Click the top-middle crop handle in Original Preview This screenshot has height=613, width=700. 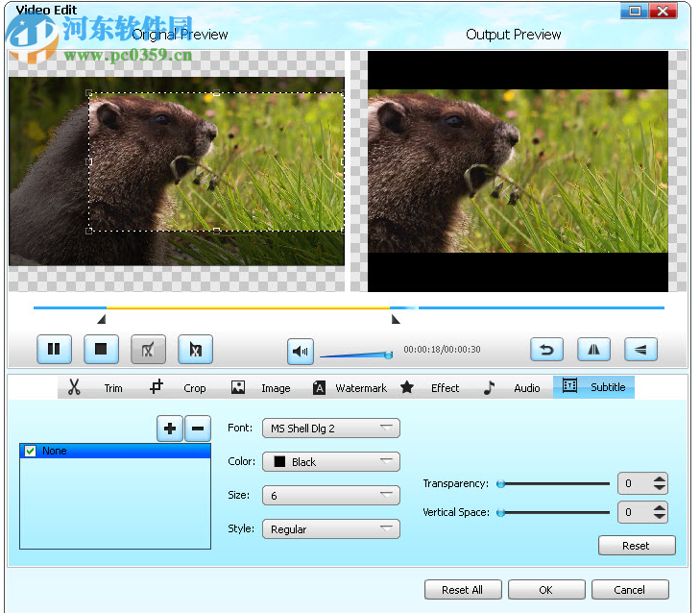pyautogui.click(x=216, y=93)
